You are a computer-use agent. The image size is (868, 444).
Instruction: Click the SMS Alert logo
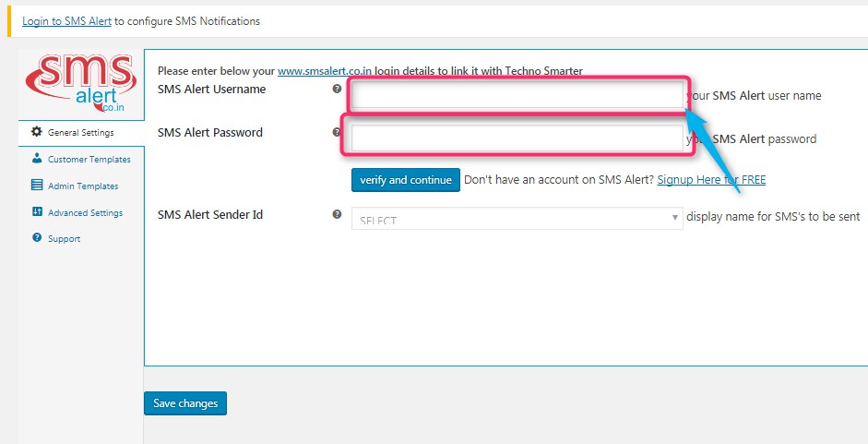coord(81,83)
